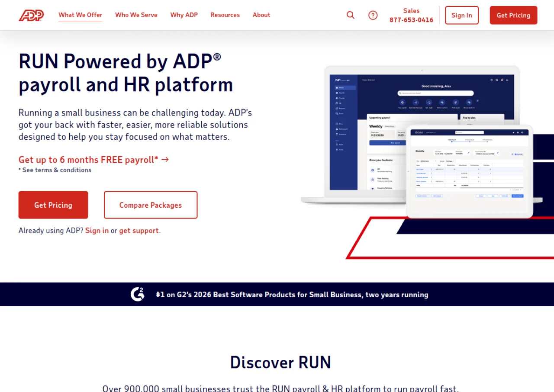Click Get Pricing in the header
The height and width of the screenshot is (392, 554).
[513, 15]
